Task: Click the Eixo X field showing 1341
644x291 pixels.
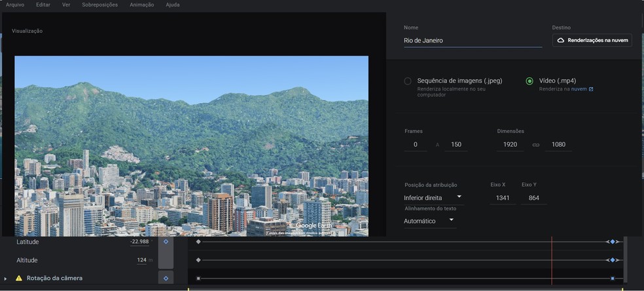Action: 503,198
